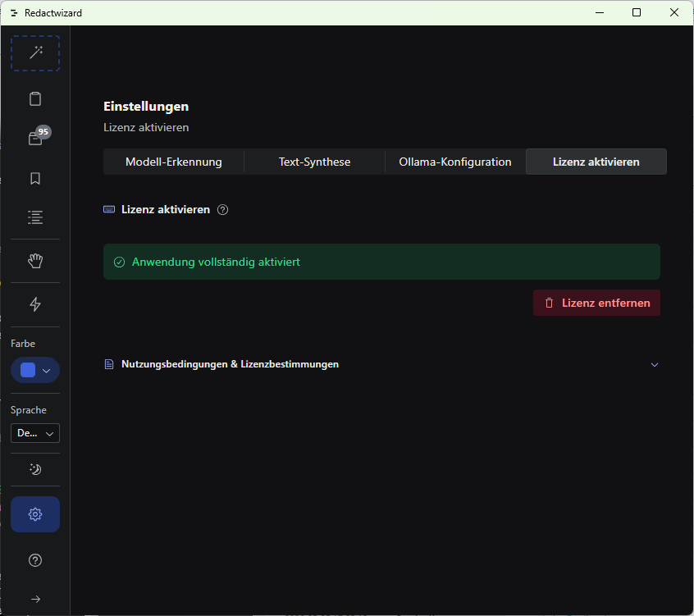Switch to the Ollama-Konfiguration tab
694x616 pixels.
point(455,162)
